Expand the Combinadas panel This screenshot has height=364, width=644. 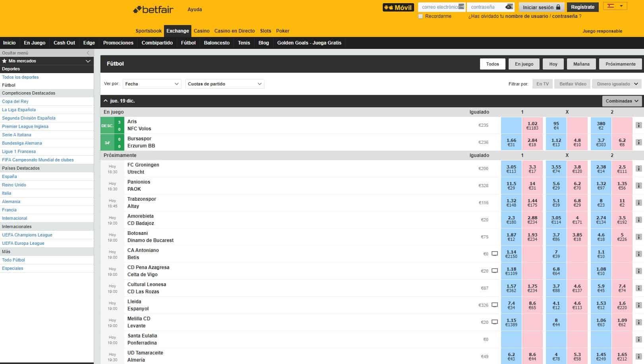pos(621,101)
